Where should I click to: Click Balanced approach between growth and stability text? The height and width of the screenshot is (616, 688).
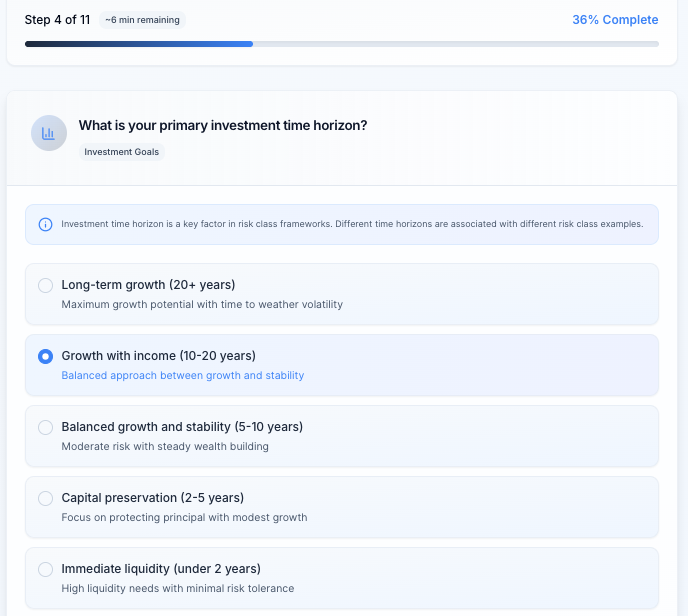coord(183,375)
